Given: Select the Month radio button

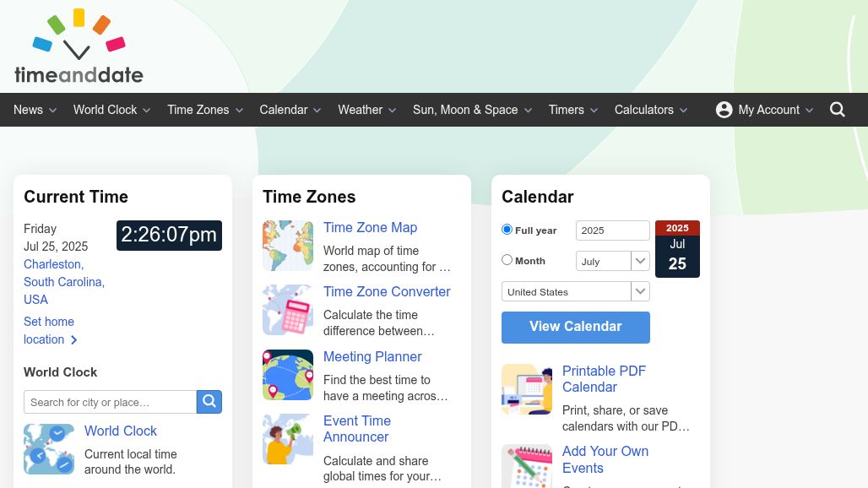Looking at the screenshot, I should click(x=507, y=259).
